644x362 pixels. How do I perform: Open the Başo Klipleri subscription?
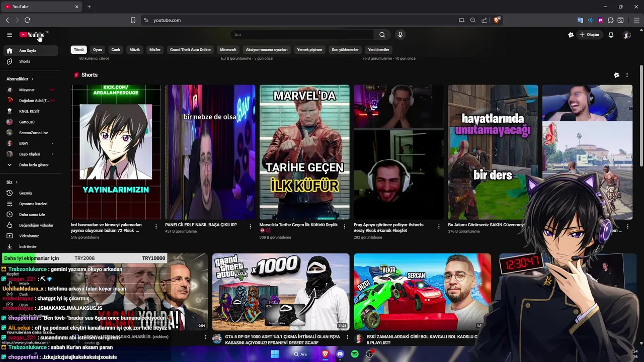[30, 154]
